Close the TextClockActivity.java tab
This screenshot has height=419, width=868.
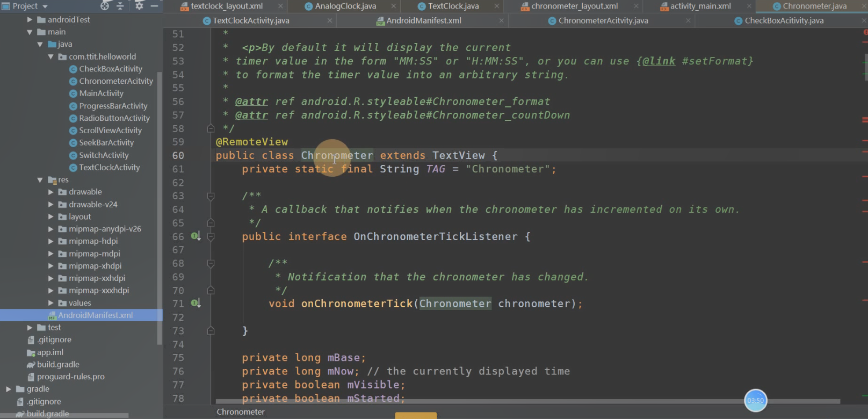click(x=330, y=20)
